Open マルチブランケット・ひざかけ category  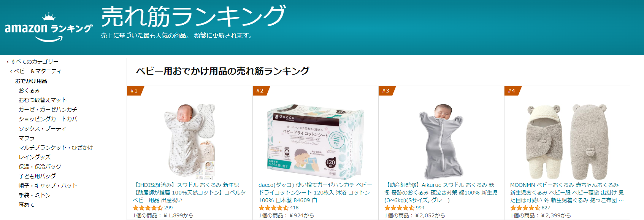click(x=56, y=148)
